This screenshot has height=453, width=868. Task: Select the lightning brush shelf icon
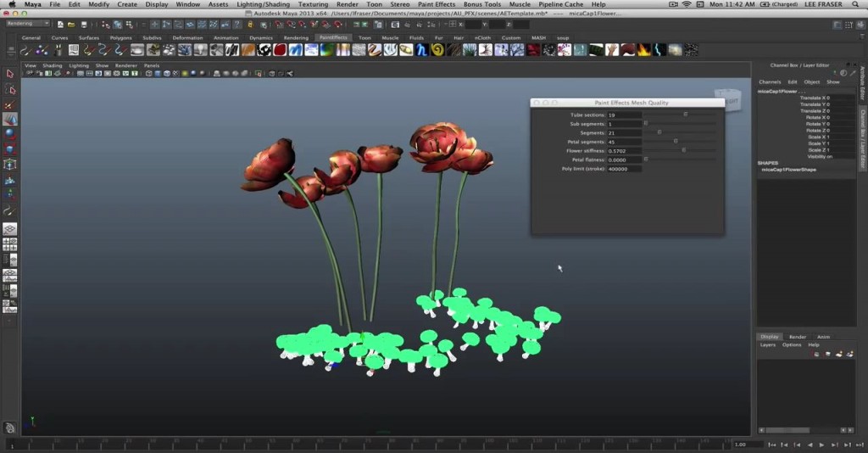coord(659,50)
